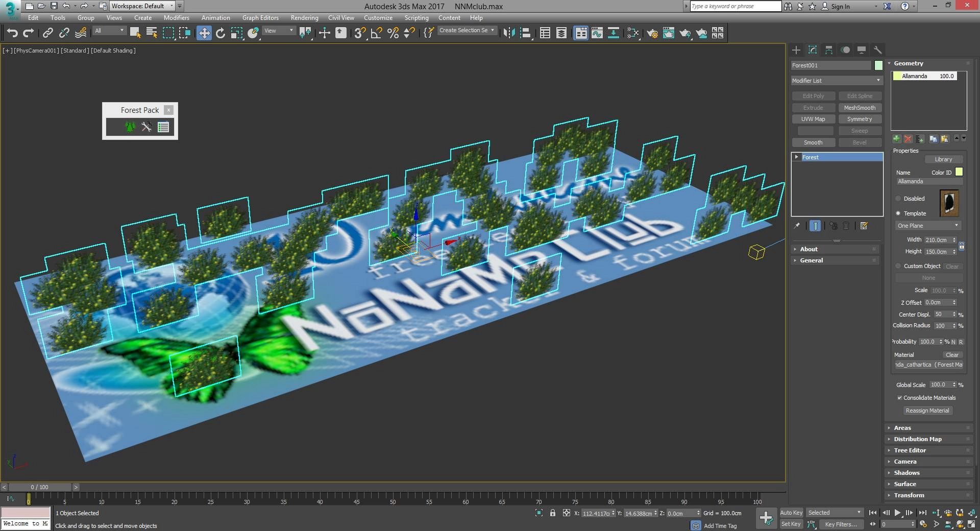Open the Rendering menu
980x531 pixels.
pyautogui.click(x=304, y=18)
